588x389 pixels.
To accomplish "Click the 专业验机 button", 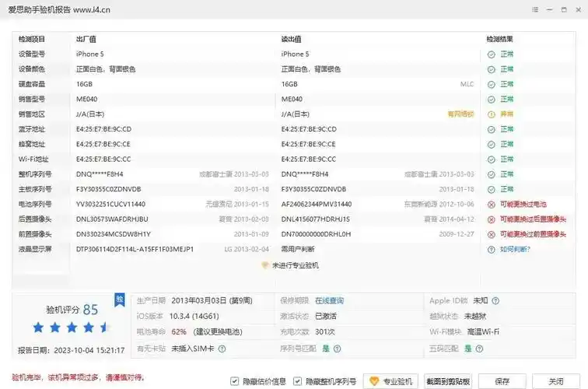I will pos(390,381).
